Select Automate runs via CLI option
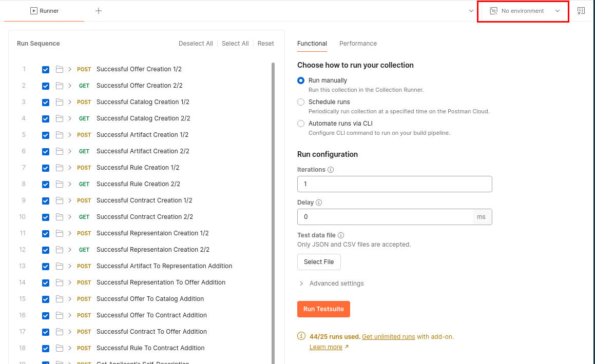 pos(301,124)
